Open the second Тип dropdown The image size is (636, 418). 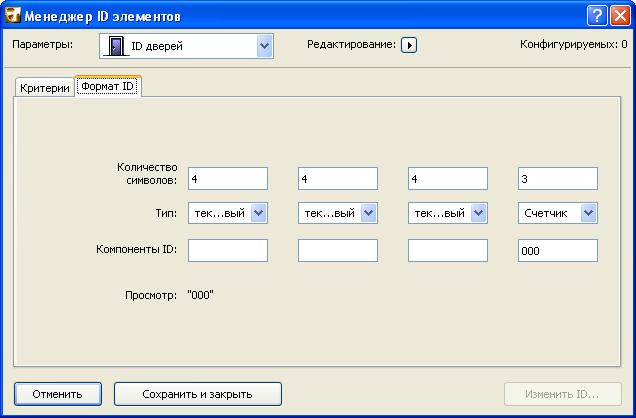pos(368,213)
